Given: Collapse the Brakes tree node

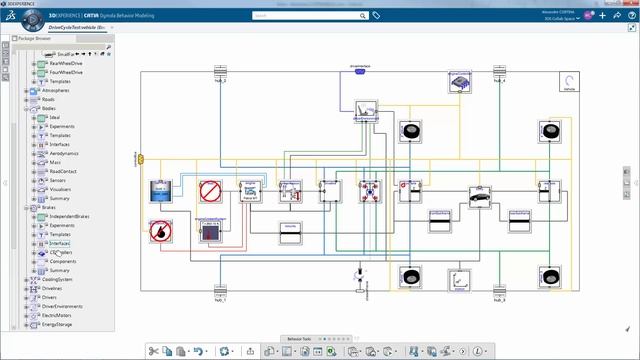Looking at the screenshot, I should click(27, 208).
